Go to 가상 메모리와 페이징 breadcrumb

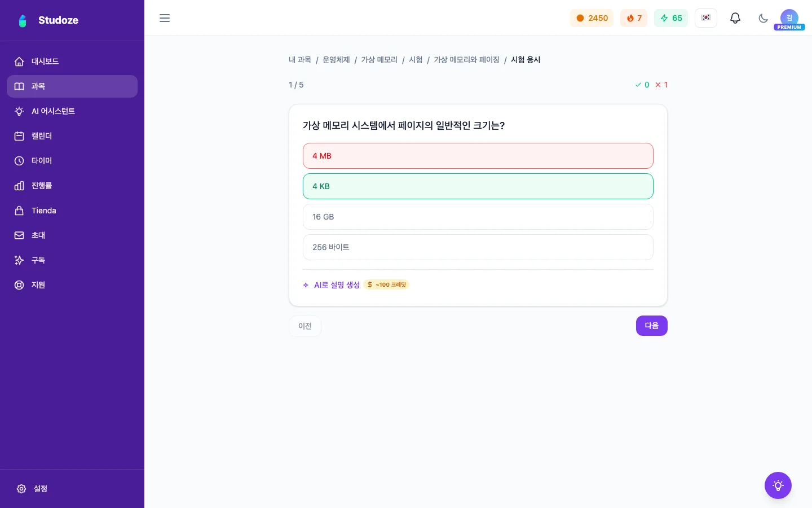(x=467, y=60)
